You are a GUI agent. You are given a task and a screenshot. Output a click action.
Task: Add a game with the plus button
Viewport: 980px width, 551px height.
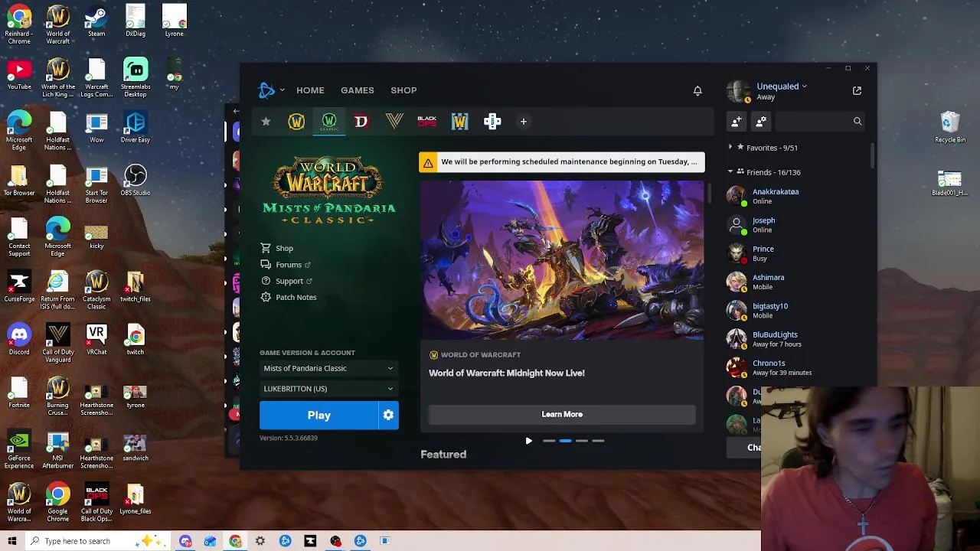pyautogui.click(x=524, y=121)
